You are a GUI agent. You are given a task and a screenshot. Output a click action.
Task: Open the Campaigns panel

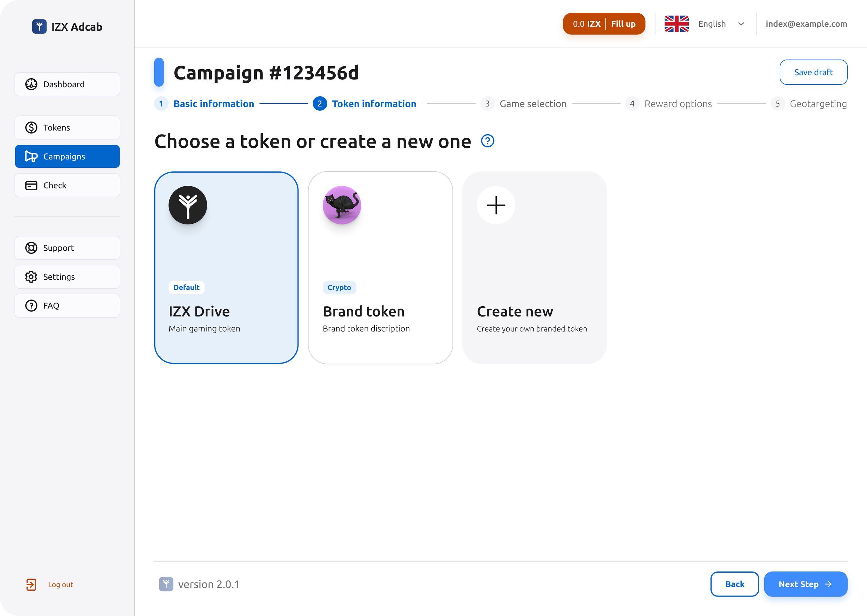67,156
